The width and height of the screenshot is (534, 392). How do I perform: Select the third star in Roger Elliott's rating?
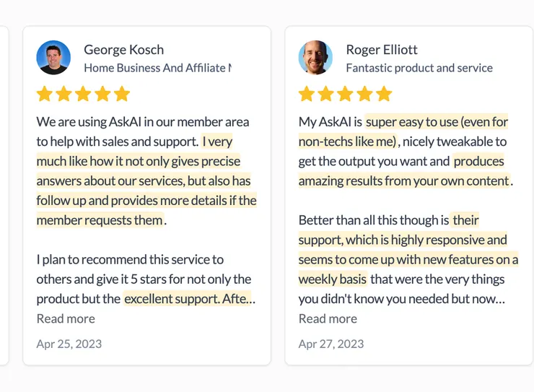(346, 94)
